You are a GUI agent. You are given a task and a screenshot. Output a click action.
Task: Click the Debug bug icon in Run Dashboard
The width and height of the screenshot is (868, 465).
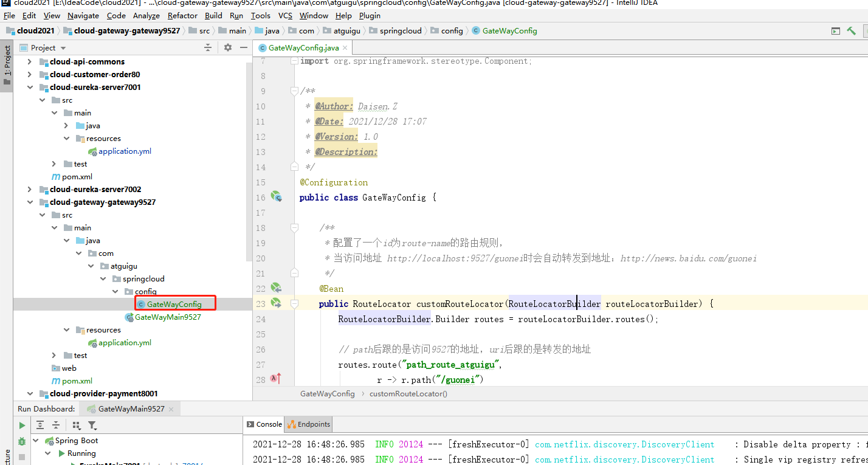22,441
